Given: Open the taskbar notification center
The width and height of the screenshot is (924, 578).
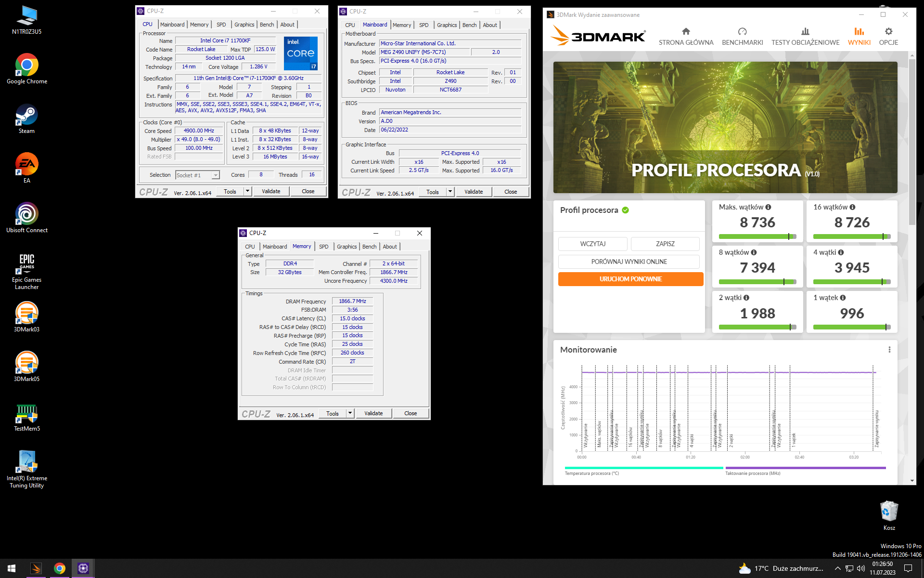Looking at the screenshot, I should (908, 568).
